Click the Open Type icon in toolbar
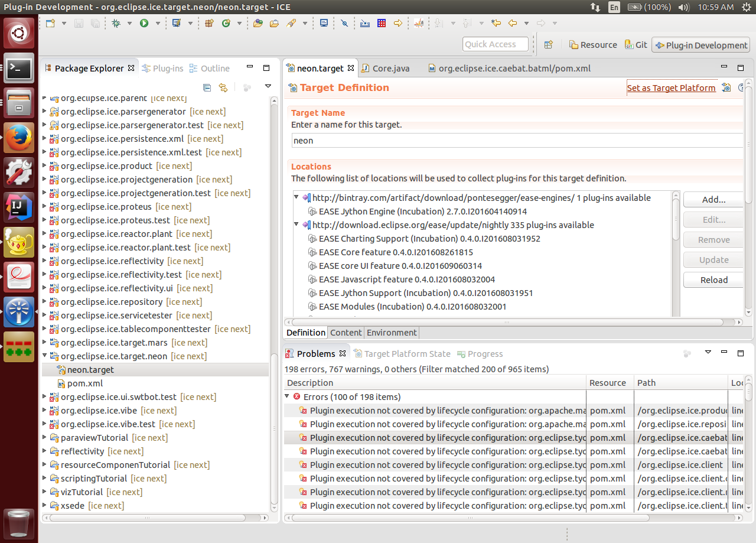Viewport: 756px width, 543px height. tap(258, 23)
